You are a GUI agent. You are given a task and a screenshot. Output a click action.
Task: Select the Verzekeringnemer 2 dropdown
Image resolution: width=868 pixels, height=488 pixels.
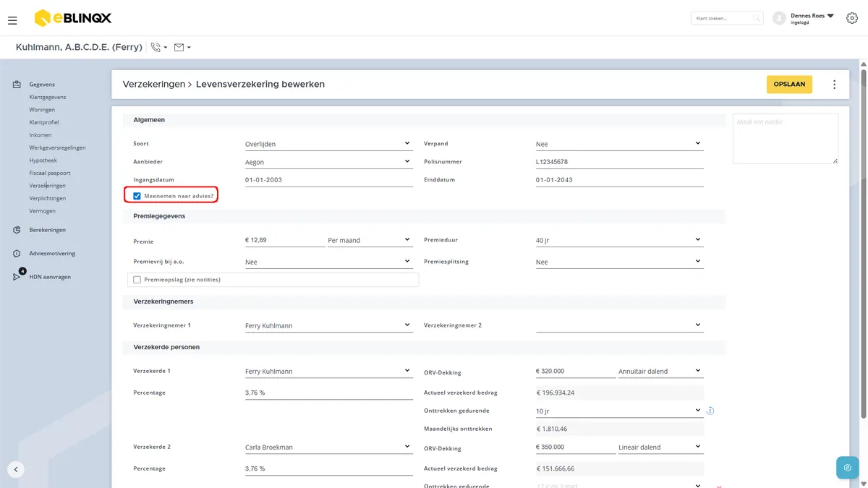point(619,325)
